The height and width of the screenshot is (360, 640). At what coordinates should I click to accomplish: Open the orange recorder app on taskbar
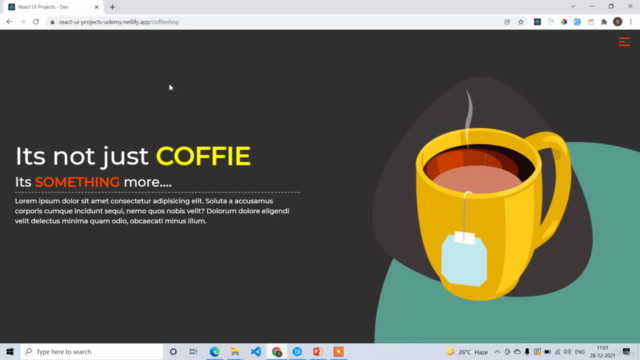[x=338, y=351]
